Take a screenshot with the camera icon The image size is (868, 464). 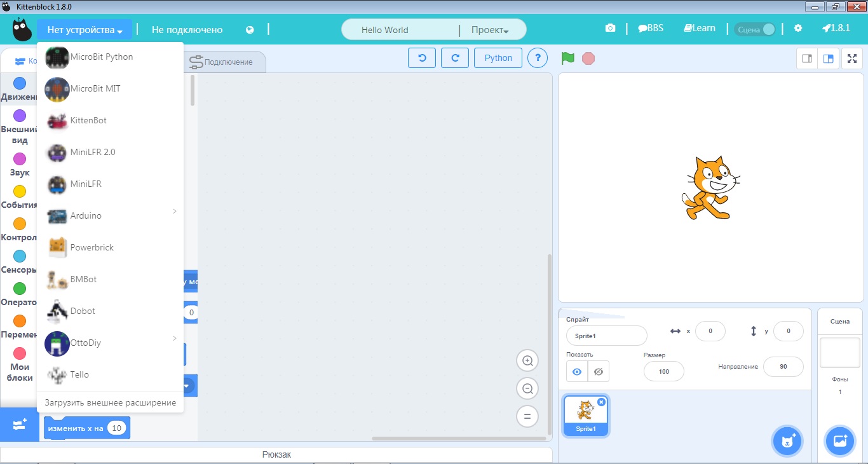coord(610,29)
